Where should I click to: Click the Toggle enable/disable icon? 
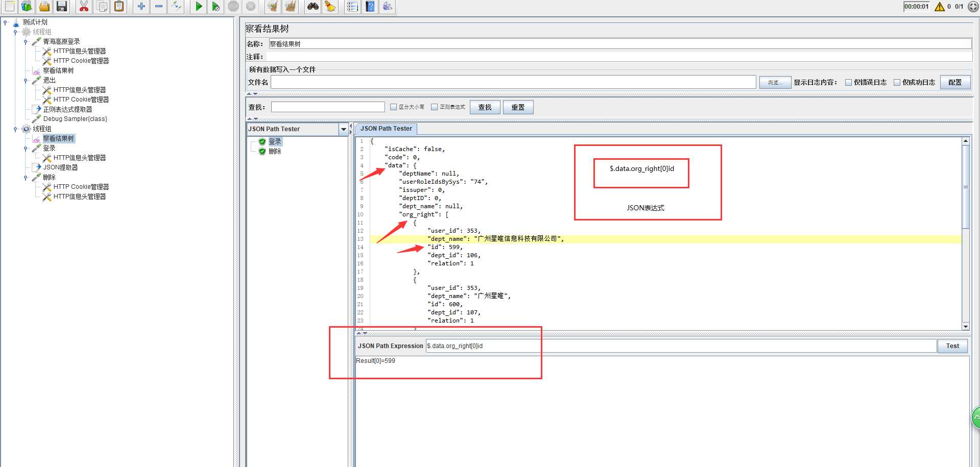coord(176,6)
